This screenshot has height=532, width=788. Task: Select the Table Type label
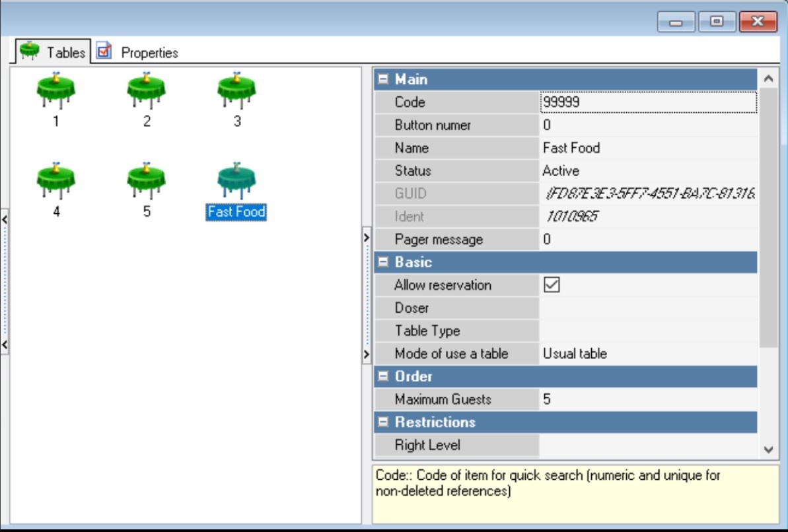[x=427, y=331]
